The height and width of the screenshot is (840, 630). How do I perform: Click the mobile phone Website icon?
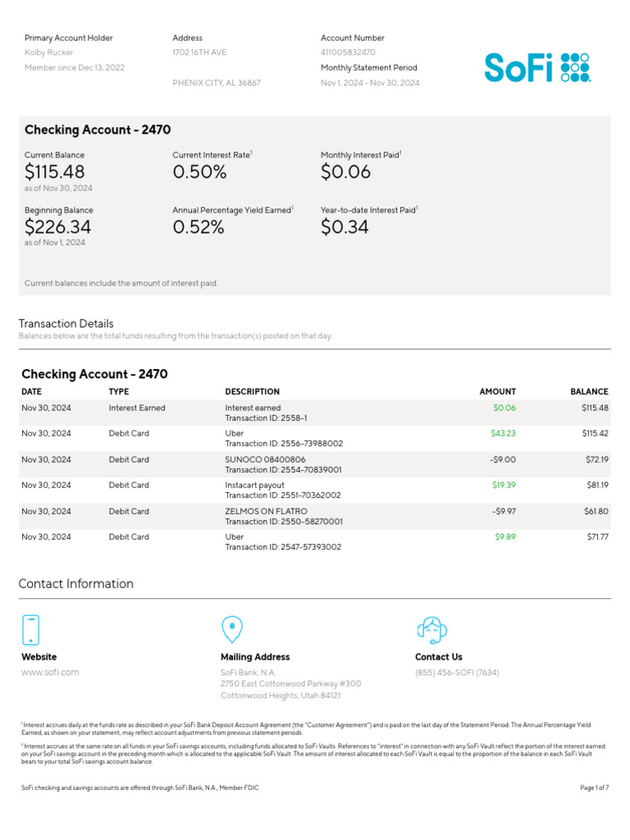coord(30,629)
